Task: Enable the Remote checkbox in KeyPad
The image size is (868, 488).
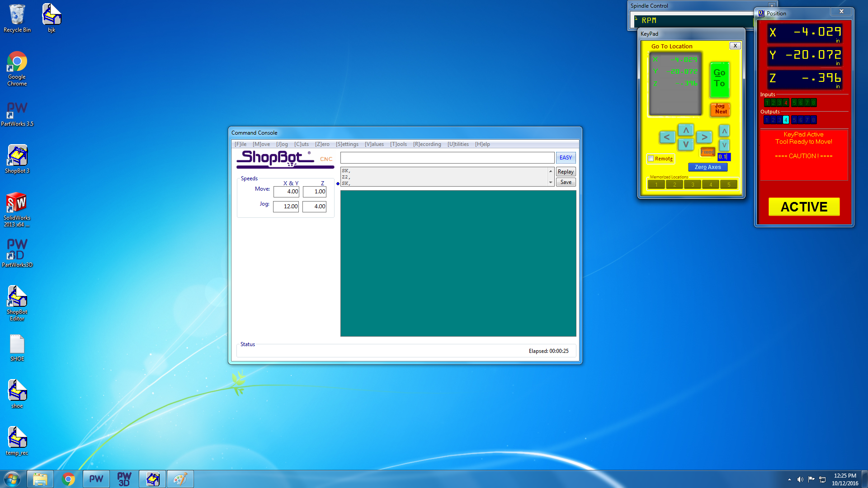Action: [x=651, y=159]
